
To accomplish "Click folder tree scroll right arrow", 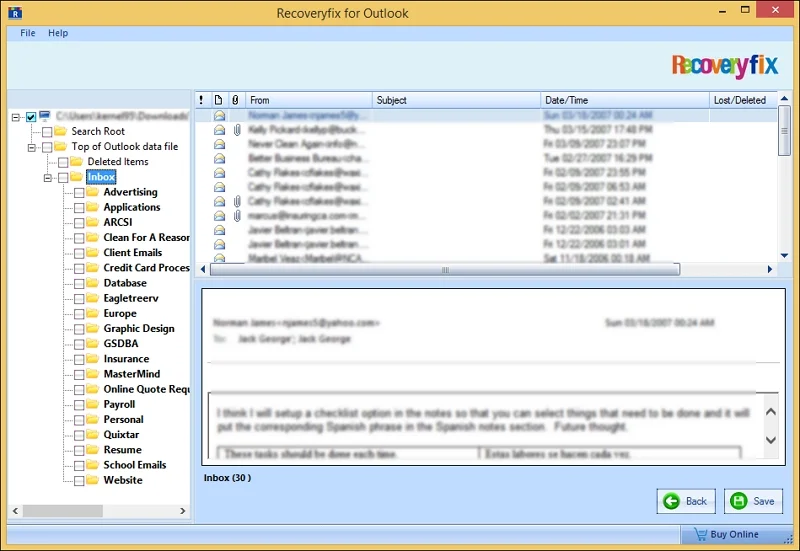I will tap(182, 511).
